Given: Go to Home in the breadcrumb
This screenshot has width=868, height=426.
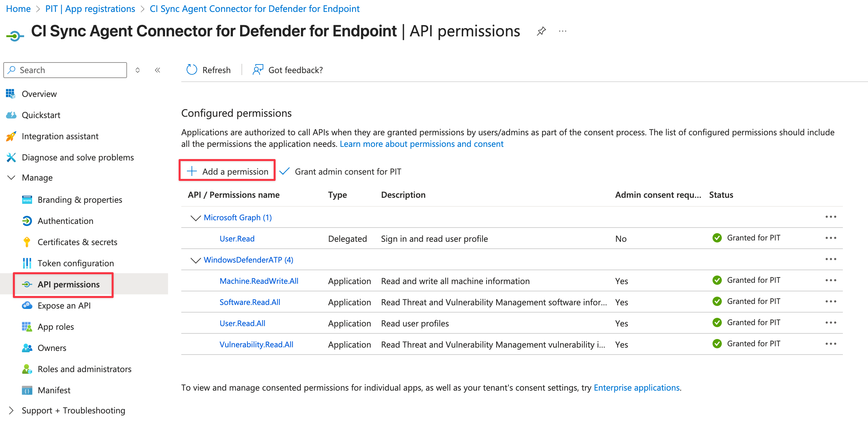Looking at the screenshot, I should tap(18, 8).
